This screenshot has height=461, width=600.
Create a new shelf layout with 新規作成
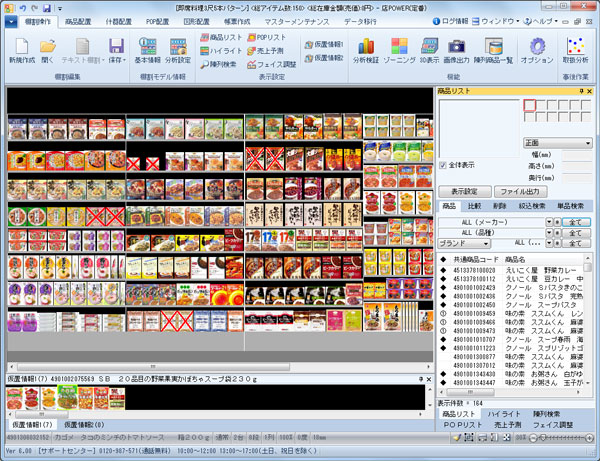coord(21,50)
